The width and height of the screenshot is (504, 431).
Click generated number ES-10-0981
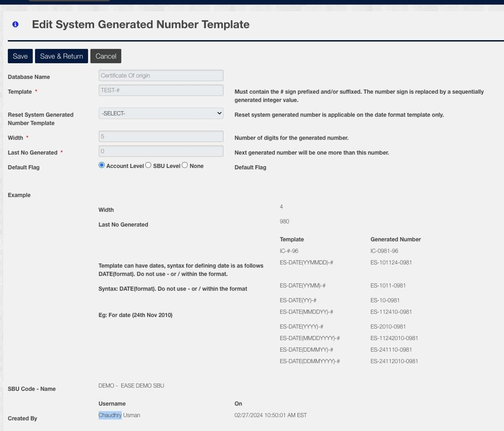[x=385, y=300]
